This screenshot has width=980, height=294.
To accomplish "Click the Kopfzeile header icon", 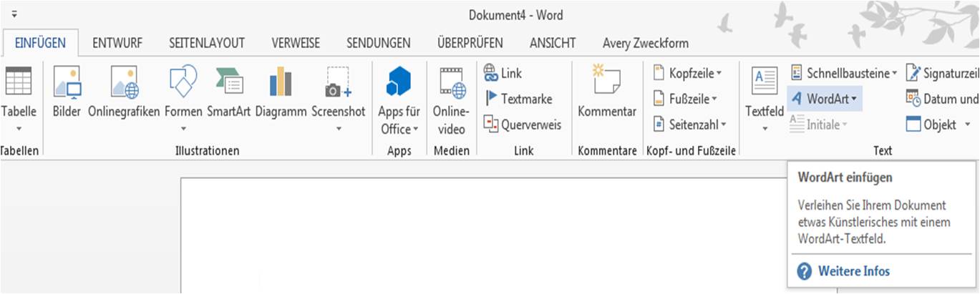I will point(659,73).
